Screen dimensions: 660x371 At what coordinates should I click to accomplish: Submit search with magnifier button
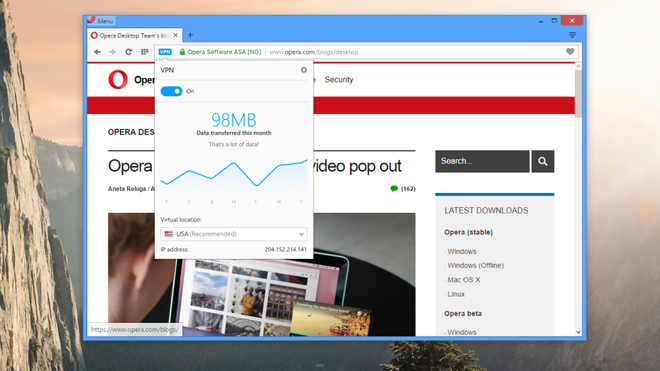(543, 161)
